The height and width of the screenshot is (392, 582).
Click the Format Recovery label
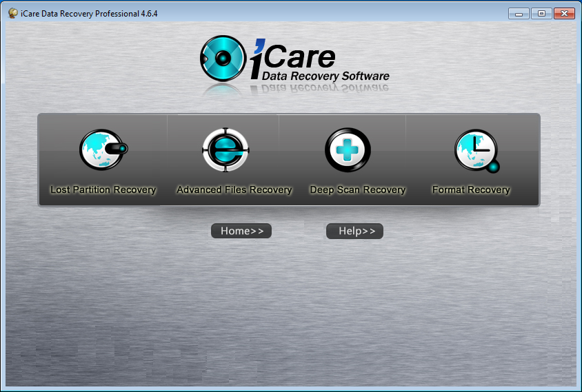471,189
